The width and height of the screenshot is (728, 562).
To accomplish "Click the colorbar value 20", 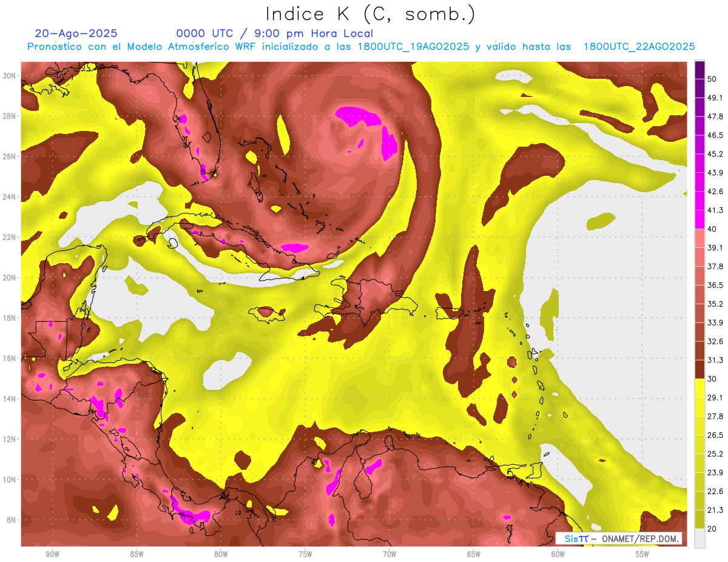I will [x=712, y=529].
